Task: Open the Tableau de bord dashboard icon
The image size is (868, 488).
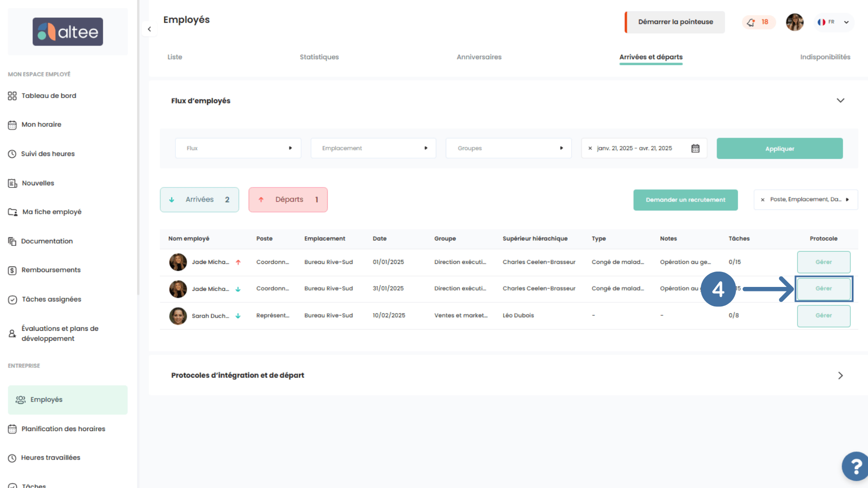Action: 12,96
